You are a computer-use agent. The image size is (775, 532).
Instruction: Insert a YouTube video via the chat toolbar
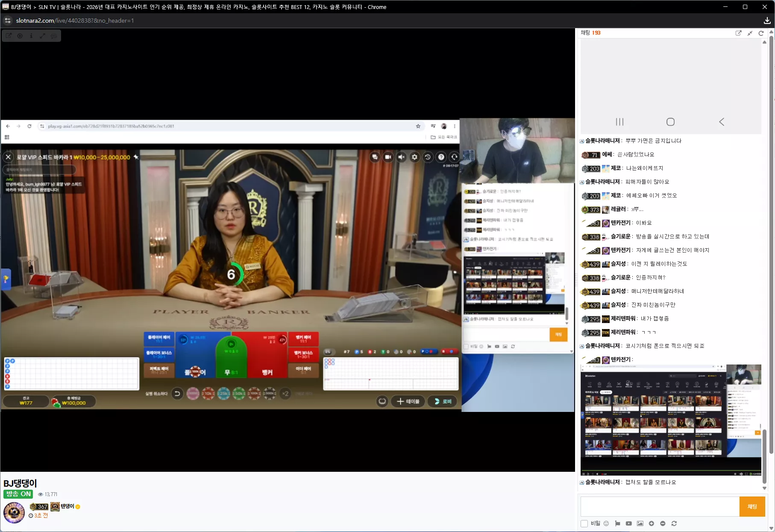click(629, 523)
